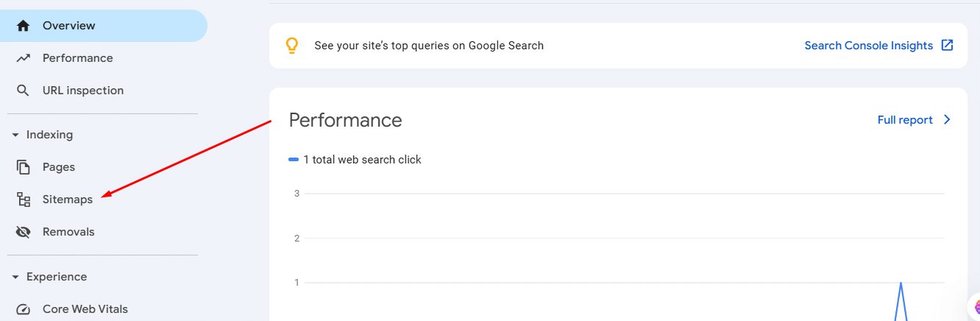Click the Core Web Vitals gauge icon
The height and width of the screenshot is (321, 980).
point(24,309)
